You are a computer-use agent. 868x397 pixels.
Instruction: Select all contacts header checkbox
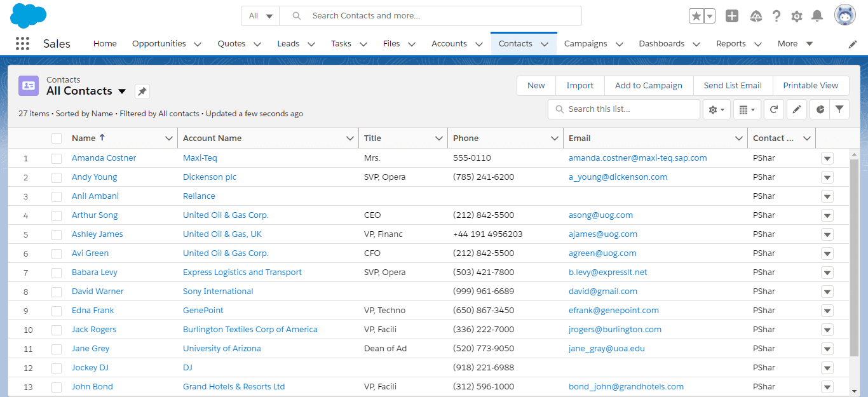pos(57,138)
